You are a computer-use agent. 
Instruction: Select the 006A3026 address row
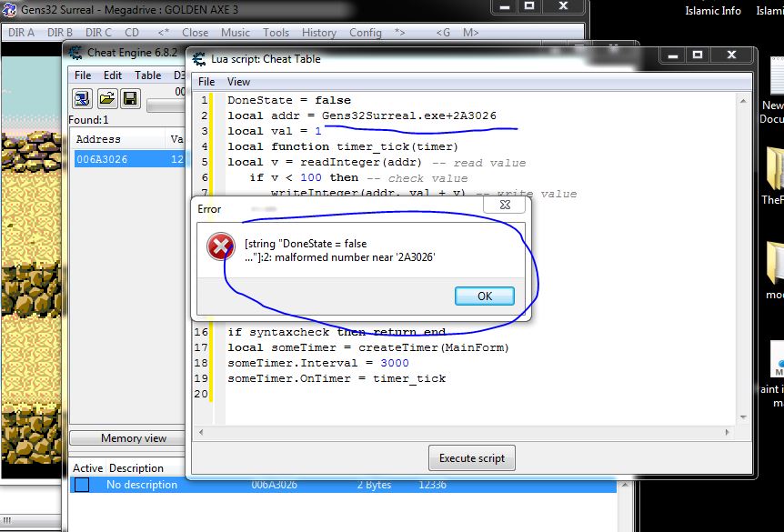103,158
